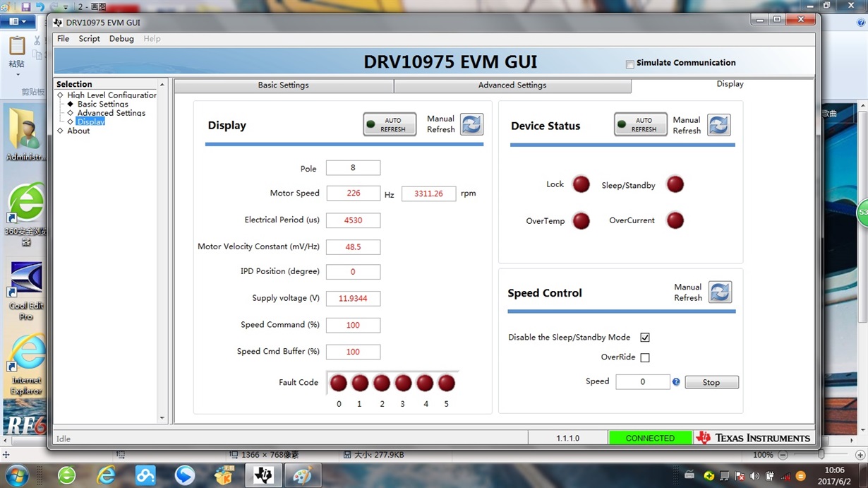Image resolution: width=868 pixels, height=488 pixels.
Task: Click the Pole value field
Action: (353, 167)
